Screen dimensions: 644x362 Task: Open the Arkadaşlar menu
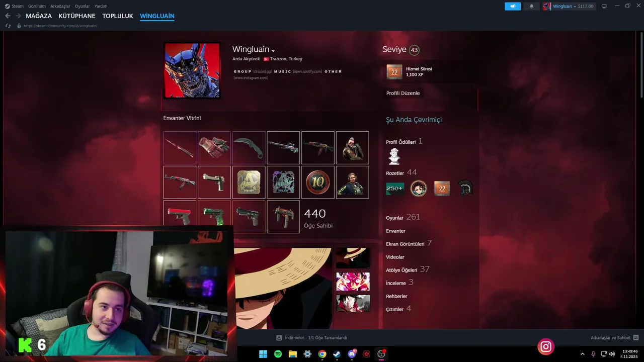click(x=60, y=7)
